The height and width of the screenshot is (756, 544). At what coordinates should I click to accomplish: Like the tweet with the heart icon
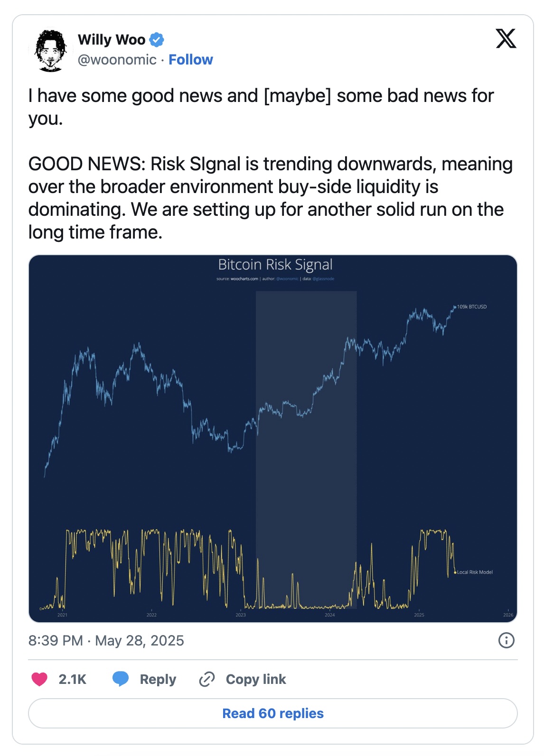(39, 679)
